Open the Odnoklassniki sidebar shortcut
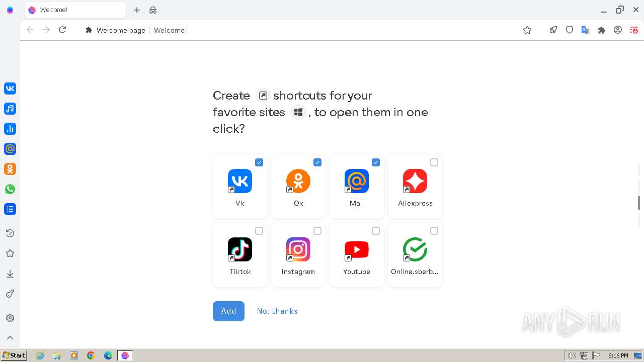 (x=10, y=169)
